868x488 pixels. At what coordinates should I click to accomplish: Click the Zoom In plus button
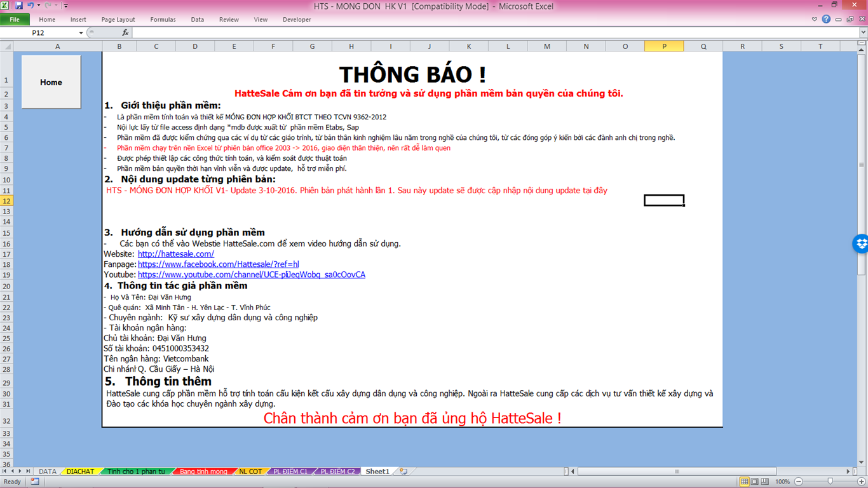(x=862, y=482)
